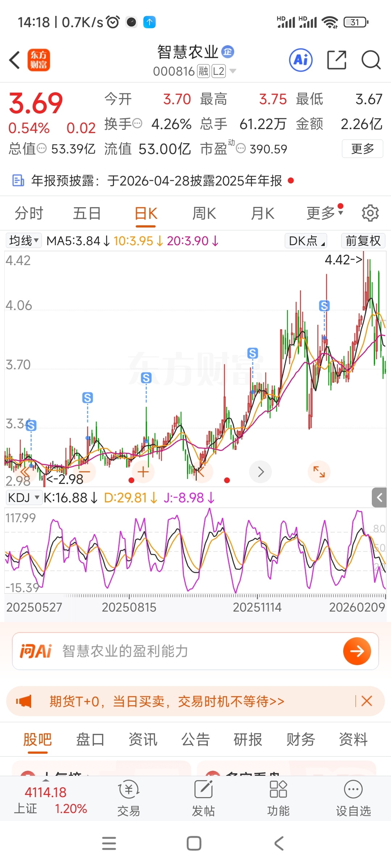Image resolution: width=391 pixels, height=868 pixels.
Task: Collapse side panel with gray chevron button
Action: click(379, 498)
